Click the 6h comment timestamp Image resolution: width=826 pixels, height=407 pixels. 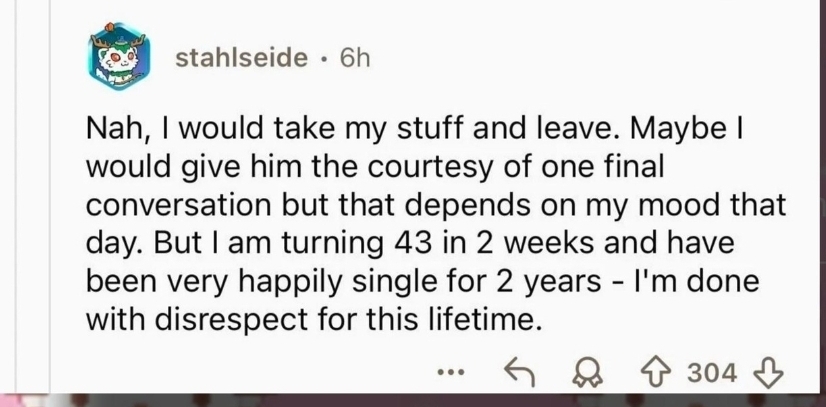pyautogui.click(x=354, y=58)
